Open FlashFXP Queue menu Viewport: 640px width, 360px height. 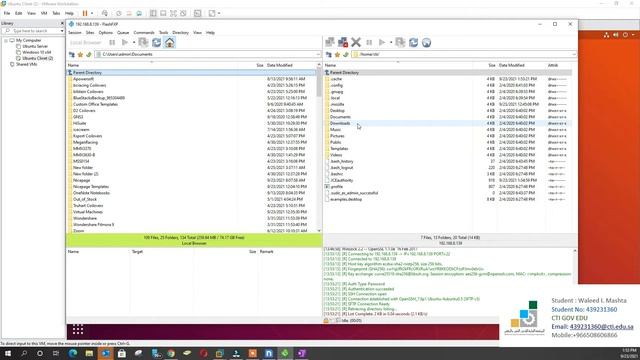pos(123,33)
